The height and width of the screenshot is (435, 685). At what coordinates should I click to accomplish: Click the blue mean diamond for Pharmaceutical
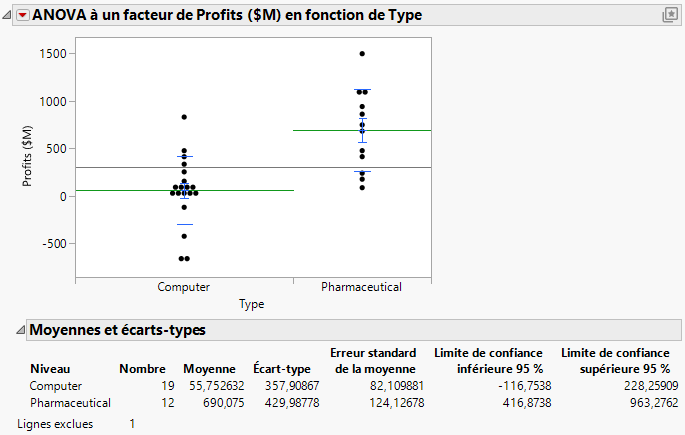[362, 127]
